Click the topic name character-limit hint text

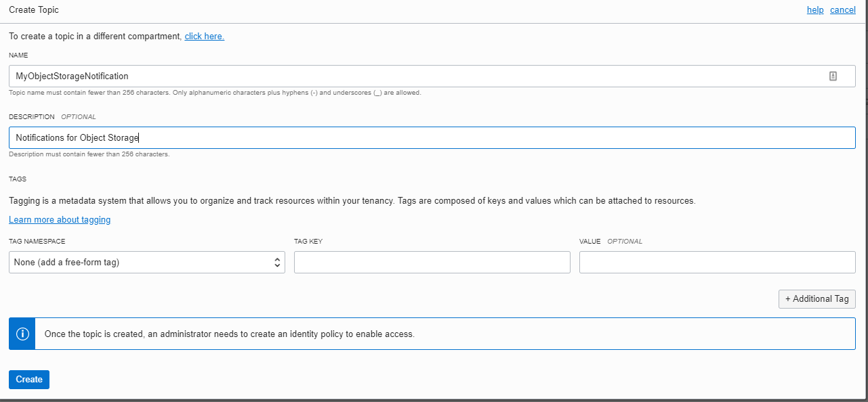215,92
